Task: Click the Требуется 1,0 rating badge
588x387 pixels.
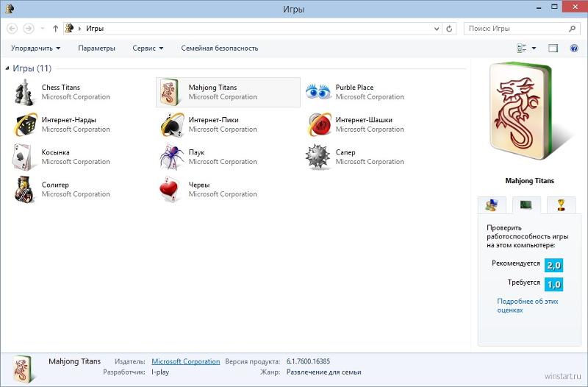Action: tap(554, 284)
